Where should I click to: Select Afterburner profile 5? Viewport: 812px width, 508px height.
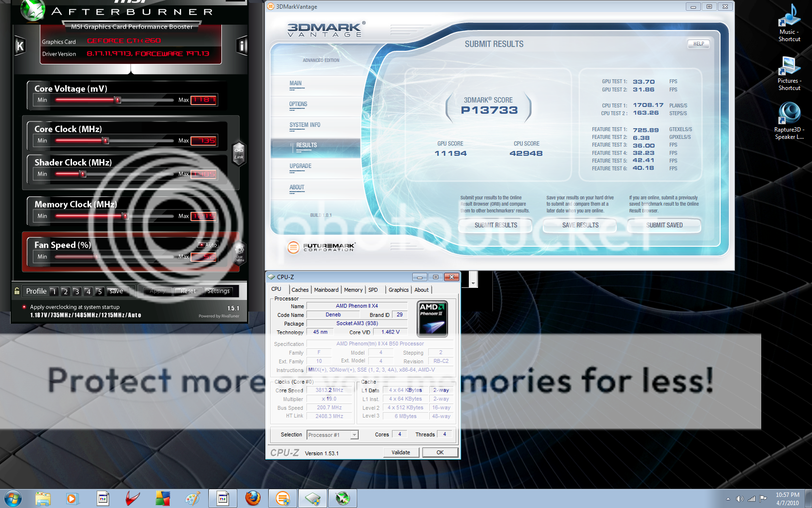point(99,291)
